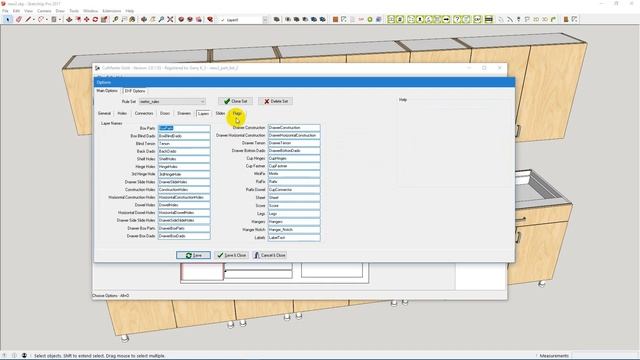This screenshot has width=640, height=360.
Task: Click the Hinge Holes input field
Action: pyautogui.click(x=184, y=167)
